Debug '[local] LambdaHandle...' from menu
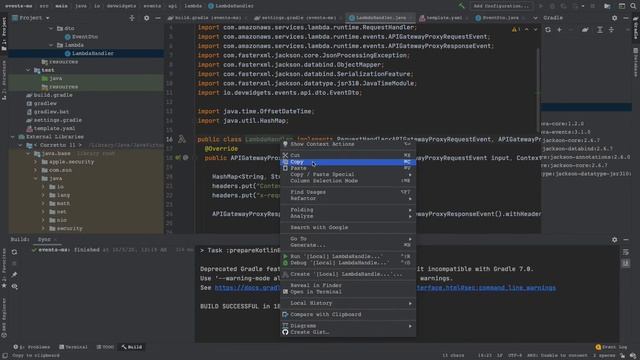 348,263
